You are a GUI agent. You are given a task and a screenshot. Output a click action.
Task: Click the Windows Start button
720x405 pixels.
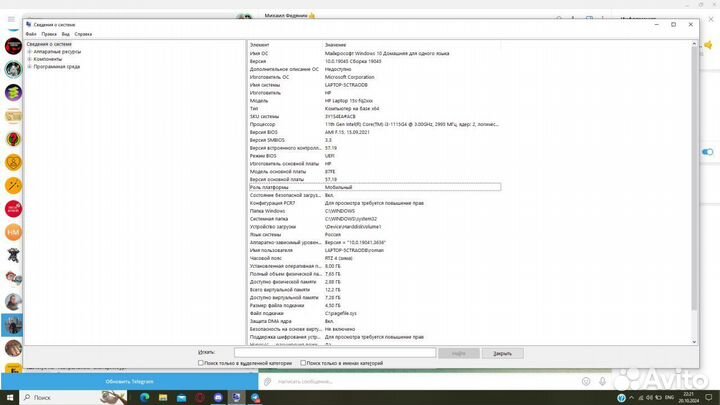[8, 397]
